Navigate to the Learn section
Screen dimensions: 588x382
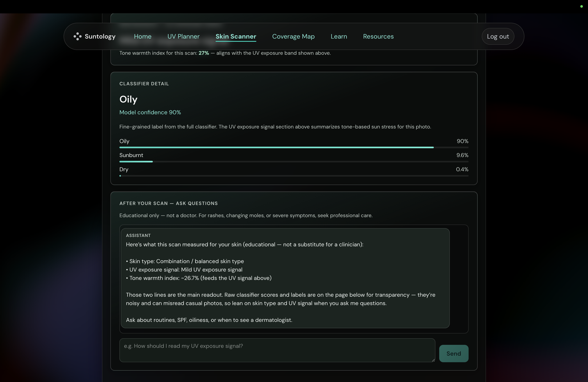[339, 36]
